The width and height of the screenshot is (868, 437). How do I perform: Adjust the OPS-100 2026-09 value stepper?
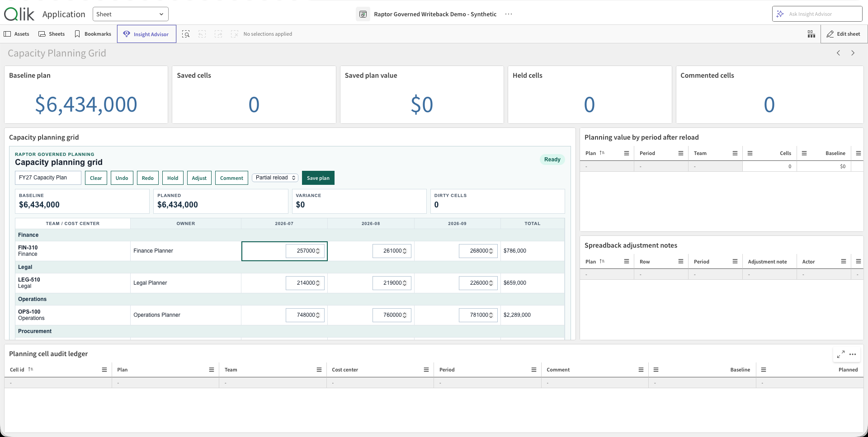pos(491,315)
